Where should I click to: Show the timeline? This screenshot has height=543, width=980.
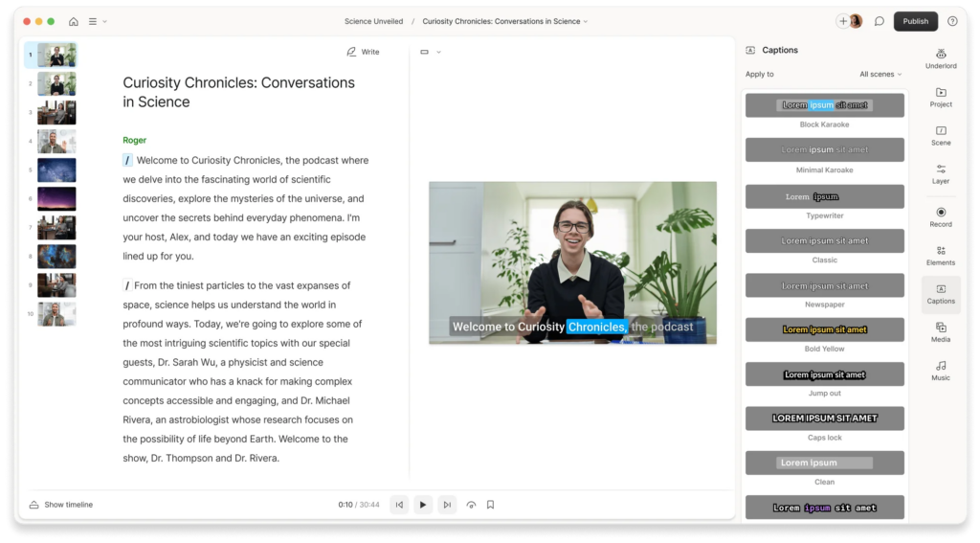click(x=61, y=504)
